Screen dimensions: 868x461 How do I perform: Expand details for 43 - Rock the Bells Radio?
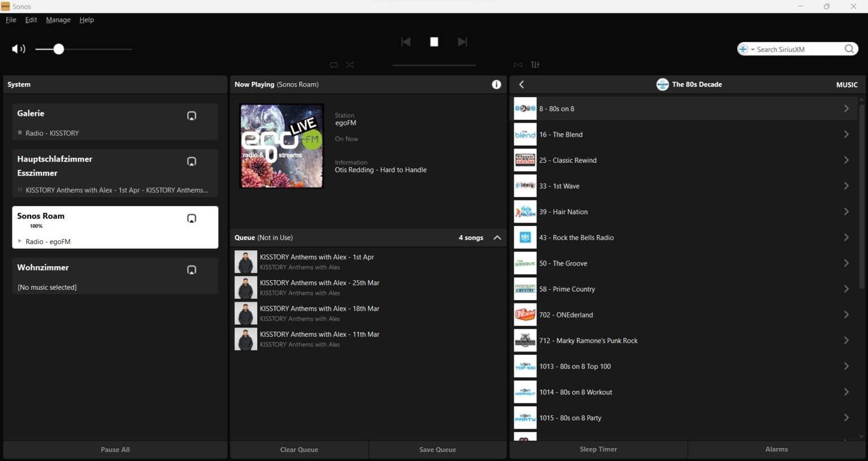846,237
